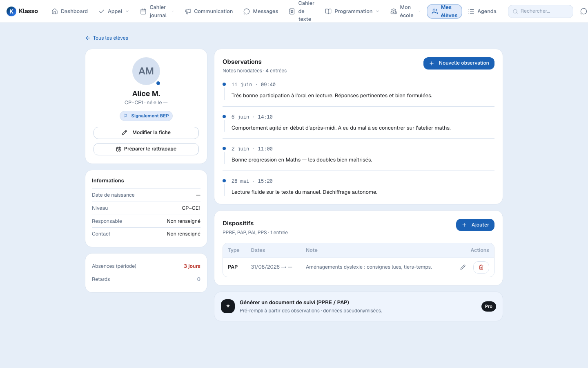Viewport: 588px width, 368px height.
Task: Click Non renseigné in Contact row
Action: click(x=184, y=234)
